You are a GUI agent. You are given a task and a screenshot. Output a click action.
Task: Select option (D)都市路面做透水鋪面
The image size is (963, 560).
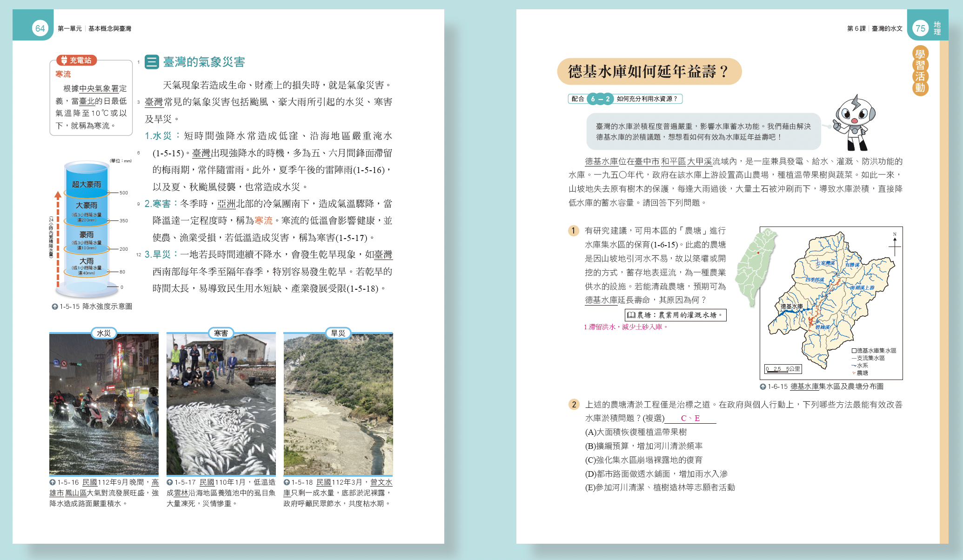[656, 474]
